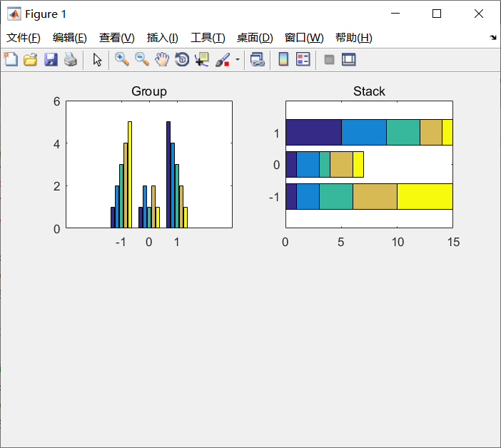Activate the Rotate 3D tool
501x448 pixels.
point(182,60)
